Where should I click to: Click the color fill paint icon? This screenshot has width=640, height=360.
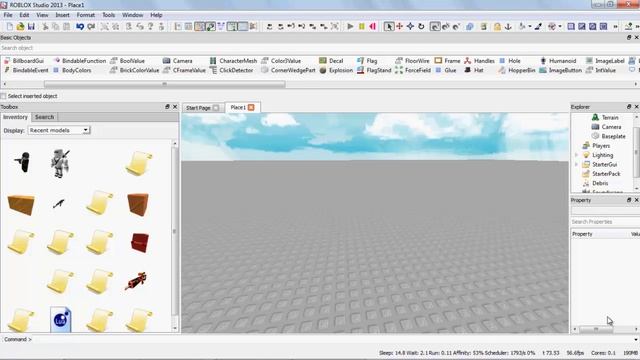click(x=522, y=27)
